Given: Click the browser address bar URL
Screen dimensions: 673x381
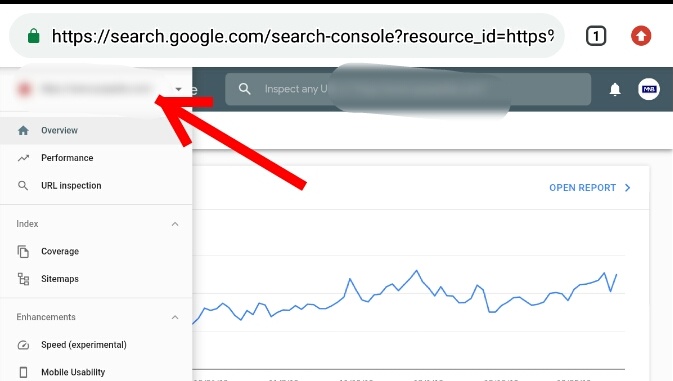Looking at the screenshot, I should [x=303, y=36].
